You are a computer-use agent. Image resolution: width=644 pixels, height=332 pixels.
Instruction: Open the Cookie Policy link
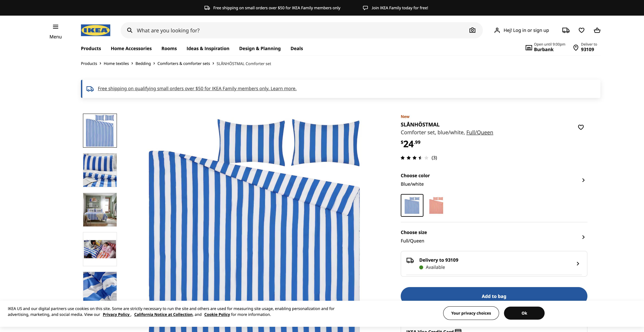[217, 314]
